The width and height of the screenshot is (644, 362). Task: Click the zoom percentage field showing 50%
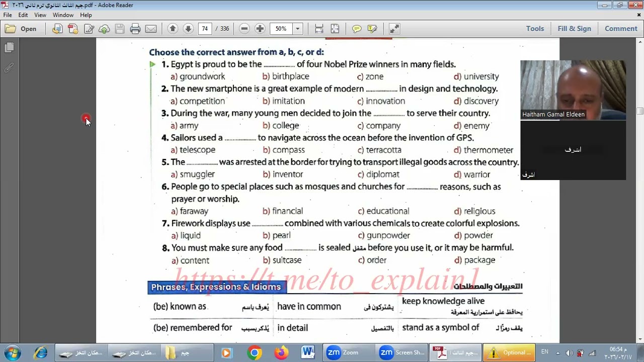[x=281, y=29]
